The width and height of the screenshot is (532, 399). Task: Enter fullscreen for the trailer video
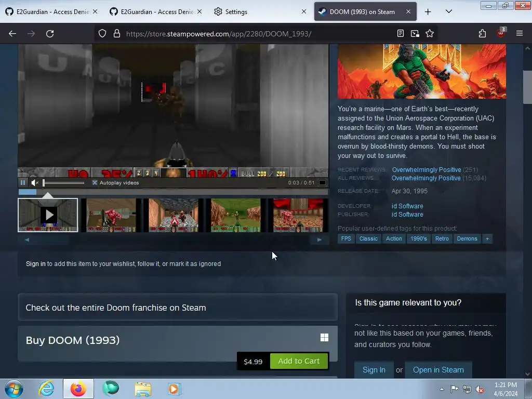click(322, 182)
